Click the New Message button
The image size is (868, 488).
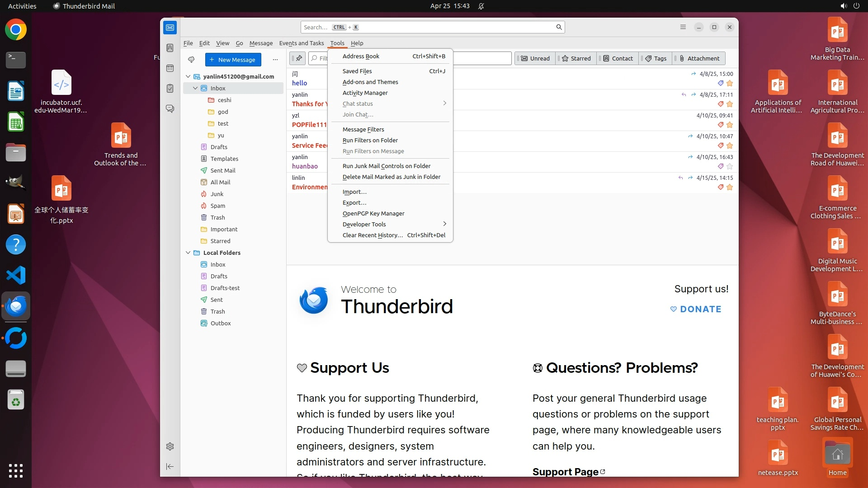coord(233,60)
